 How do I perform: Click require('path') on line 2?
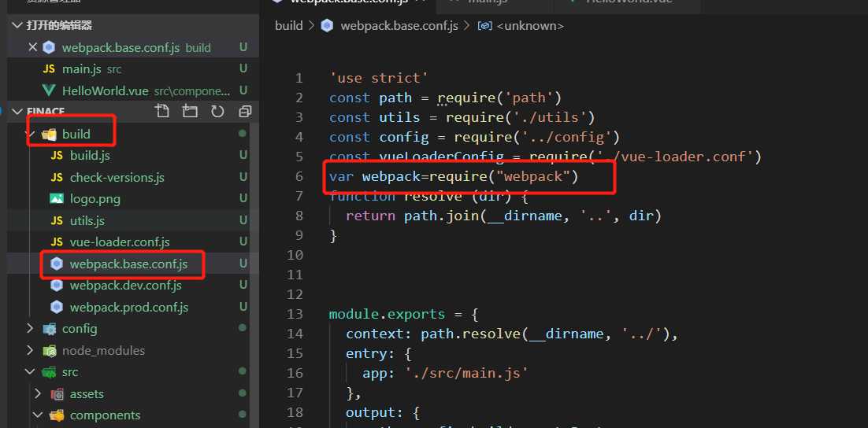[499, 98]
